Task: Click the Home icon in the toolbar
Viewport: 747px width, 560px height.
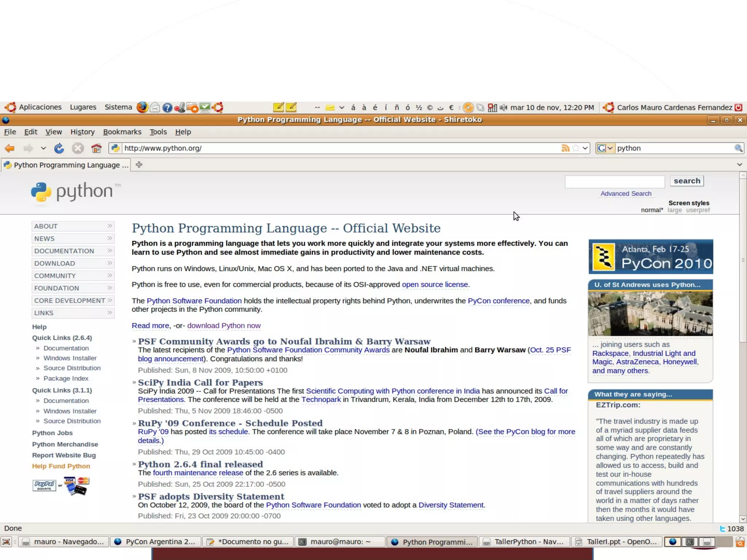Action: 96,148
